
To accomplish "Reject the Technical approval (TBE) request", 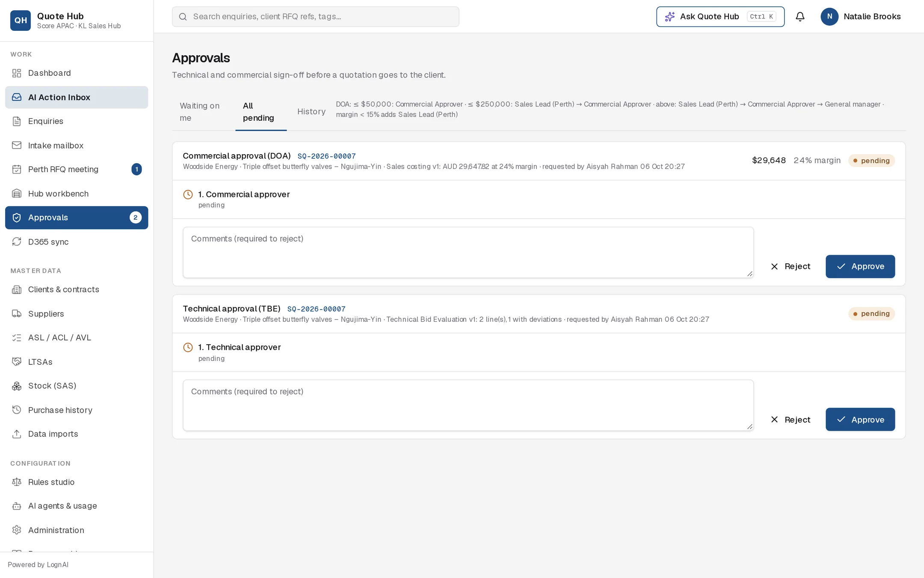I will 791,420.
